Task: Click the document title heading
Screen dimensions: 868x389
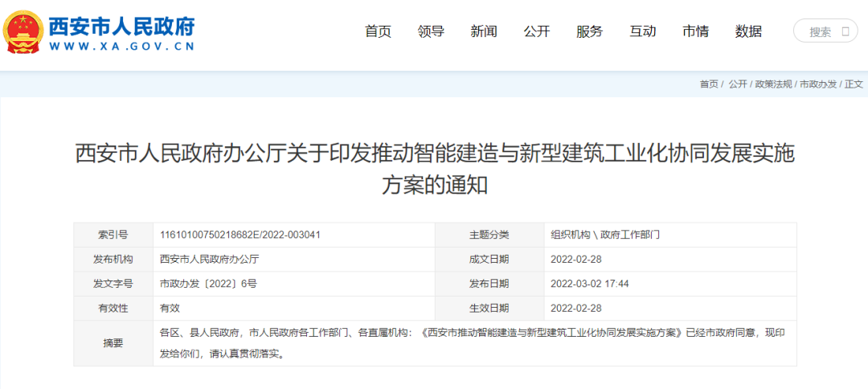Action: [x=435, y=170]
